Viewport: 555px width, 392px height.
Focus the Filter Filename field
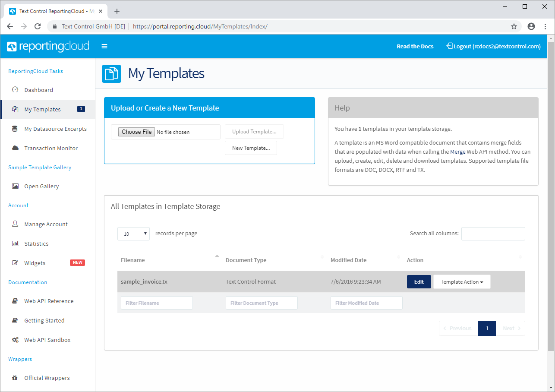(157, 303)
